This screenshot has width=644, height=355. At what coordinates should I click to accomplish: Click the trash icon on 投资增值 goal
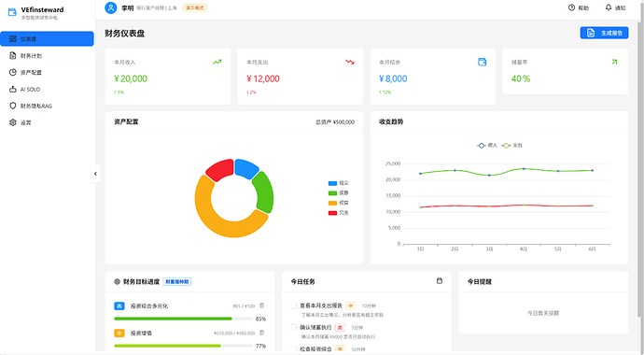262,333
